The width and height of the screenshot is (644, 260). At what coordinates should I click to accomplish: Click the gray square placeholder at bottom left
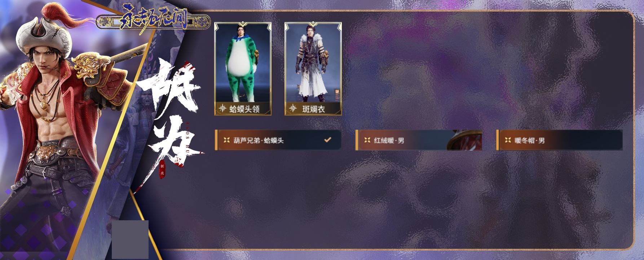point(130,239)
